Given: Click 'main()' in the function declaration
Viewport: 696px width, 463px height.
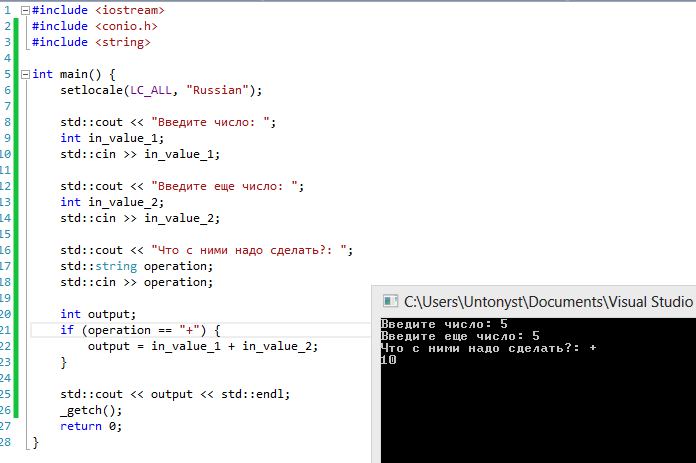Looking at the screenshot, I should (81, 74).
